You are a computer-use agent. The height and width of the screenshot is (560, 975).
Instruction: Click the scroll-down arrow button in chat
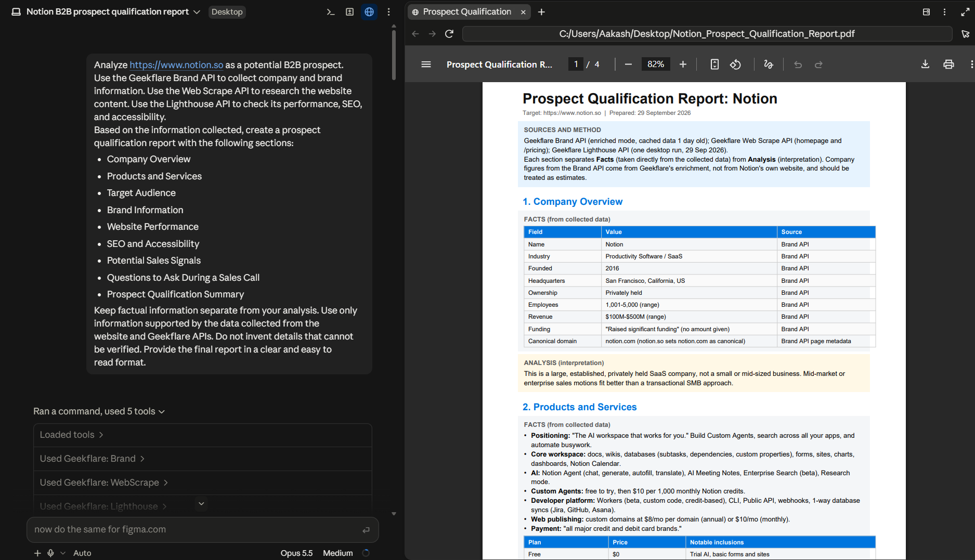(201, 503)
